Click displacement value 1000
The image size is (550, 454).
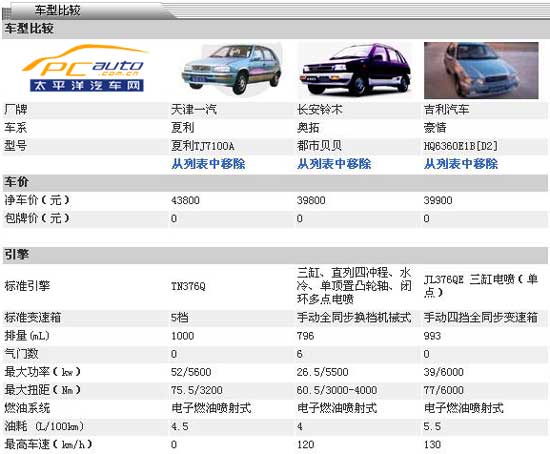(x=182, y=336)
